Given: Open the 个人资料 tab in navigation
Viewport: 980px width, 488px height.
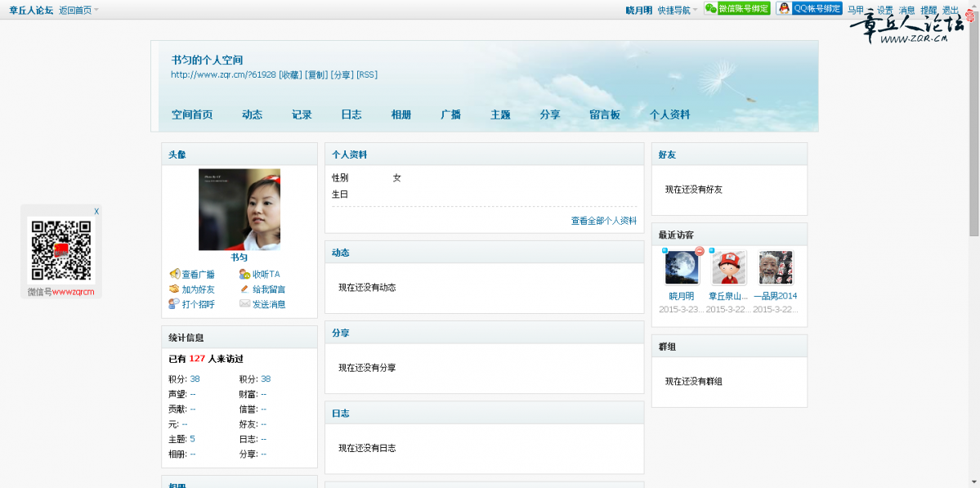Looking at the screenshot, I should pos(670,114).
